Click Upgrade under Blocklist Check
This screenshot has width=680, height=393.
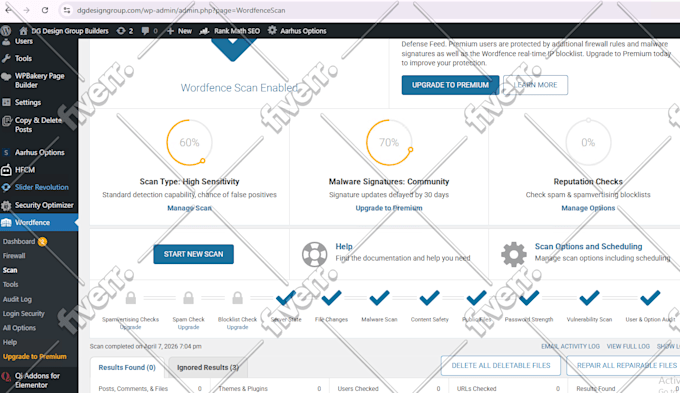tap(237, 327)
